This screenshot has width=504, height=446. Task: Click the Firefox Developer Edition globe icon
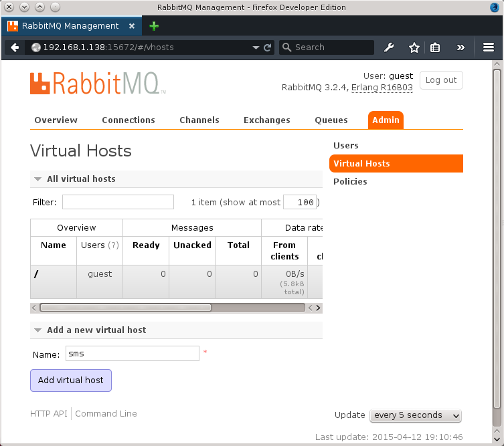(495, 7)
